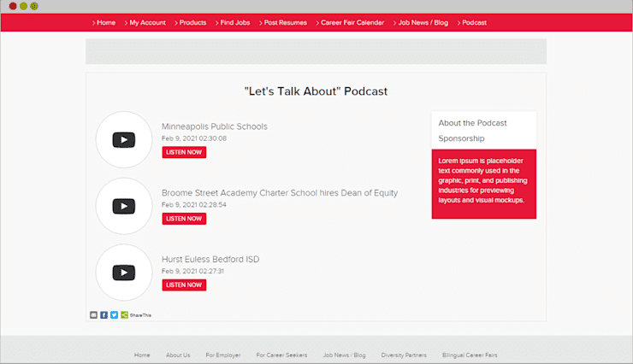
Task: Open the Hurst Euless Bedford ISD title
Action: 210,259
